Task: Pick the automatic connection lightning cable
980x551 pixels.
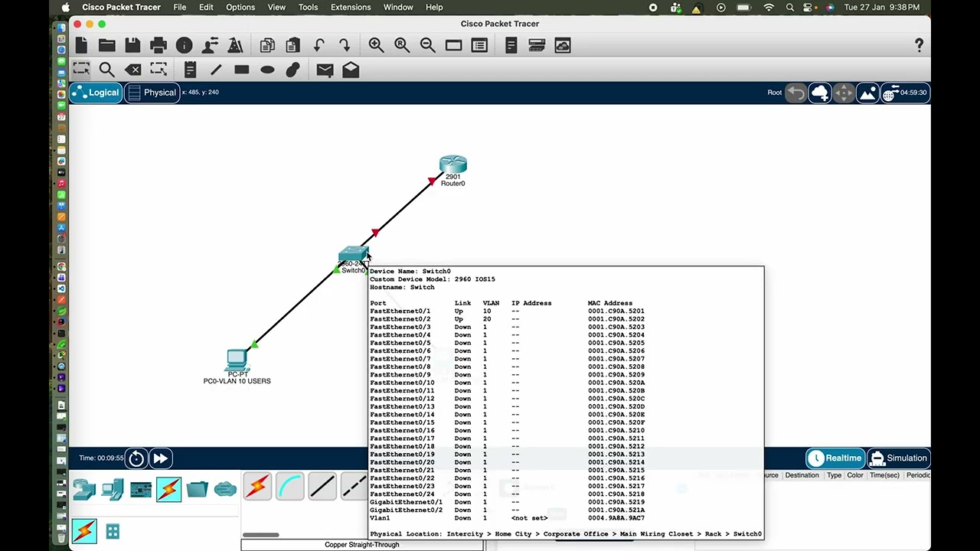Action: point(258,486)
